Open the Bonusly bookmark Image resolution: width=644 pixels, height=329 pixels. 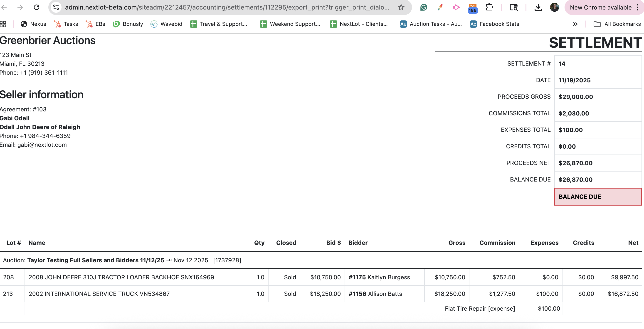pos(128,24)
